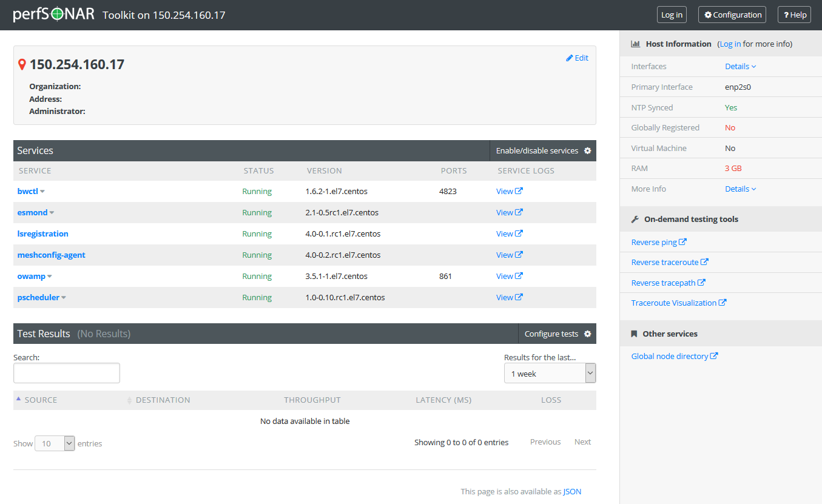822x504 pixels.
Task: Open the Show entries count dropdown
Action: [55, 443]
